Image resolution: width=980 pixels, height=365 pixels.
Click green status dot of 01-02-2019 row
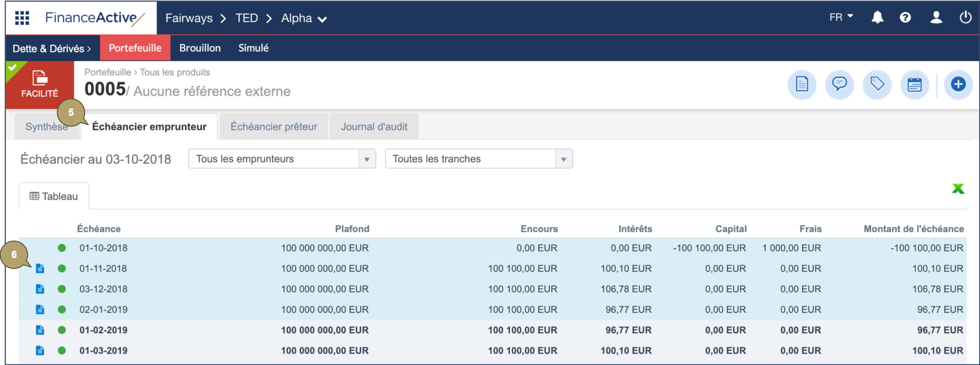pyautogui.click(x=62, y=330)
